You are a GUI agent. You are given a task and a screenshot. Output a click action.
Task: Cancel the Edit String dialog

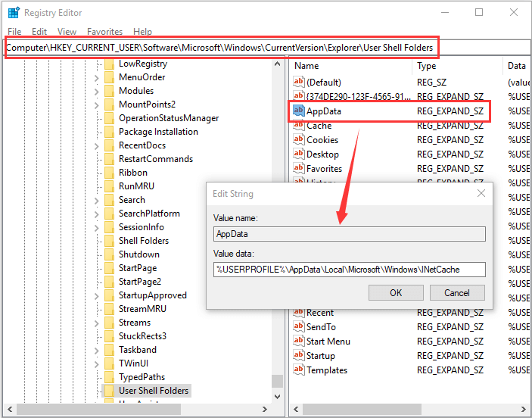pyautogui.click(x=457, y=293)
